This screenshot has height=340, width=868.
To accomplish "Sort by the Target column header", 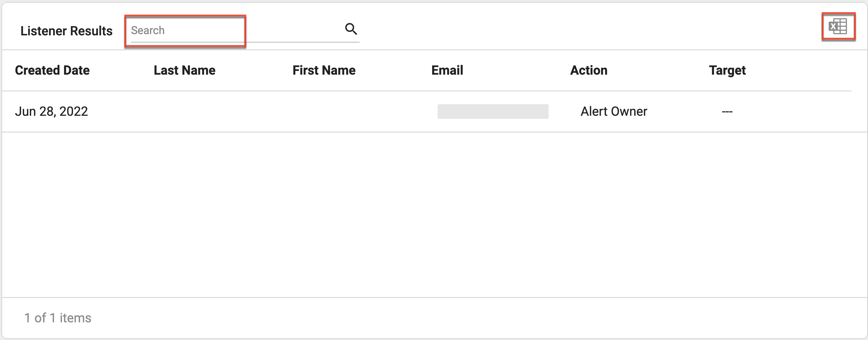I will 727,70.
